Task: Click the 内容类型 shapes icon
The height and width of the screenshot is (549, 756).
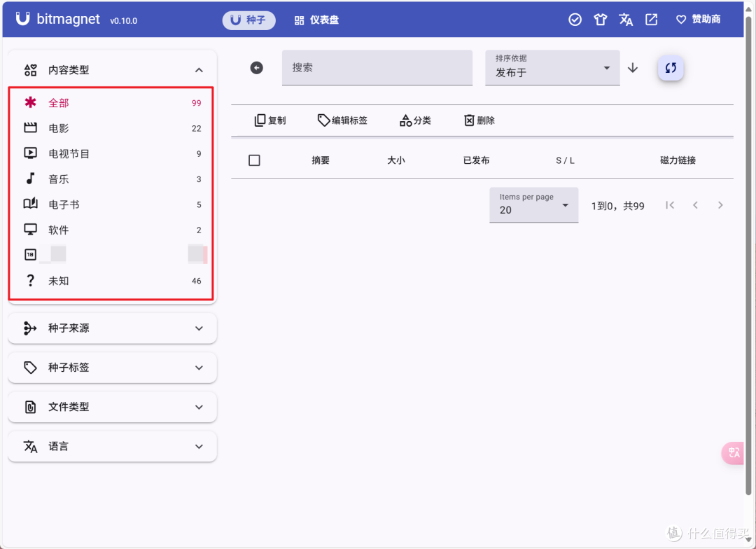Action: tap(30, 70)
